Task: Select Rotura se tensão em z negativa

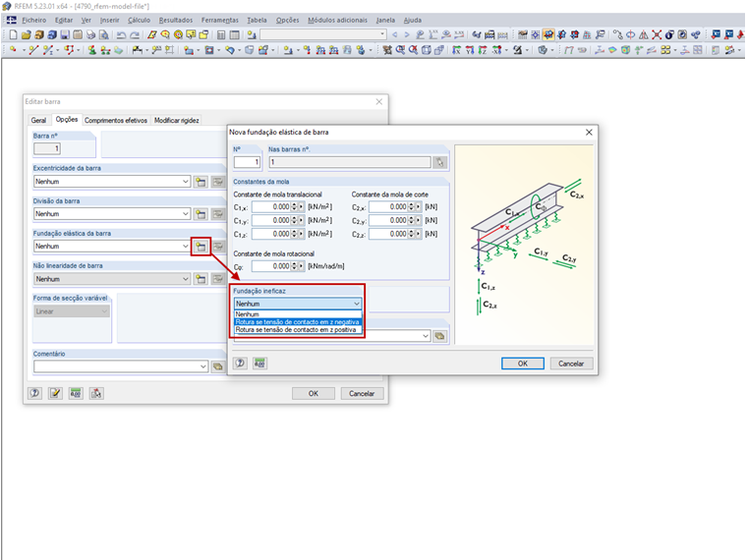Action: point(298,322)
